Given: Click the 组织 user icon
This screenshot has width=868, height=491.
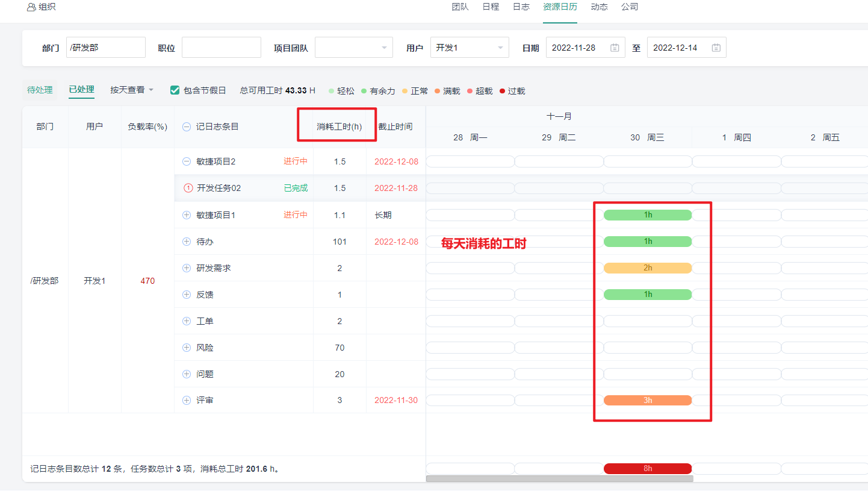Looking at the screenshot, I should point(31,7).
